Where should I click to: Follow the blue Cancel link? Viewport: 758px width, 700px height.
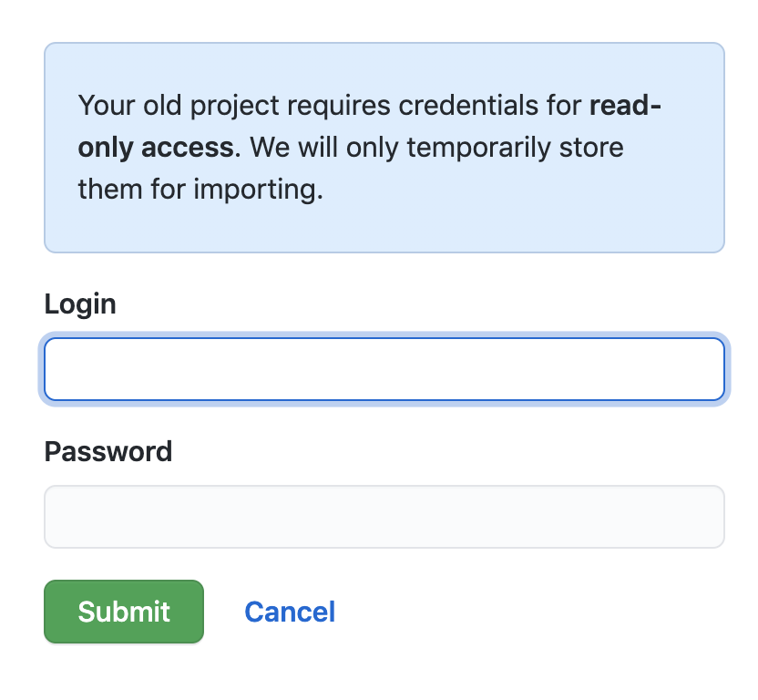(290, 612)
